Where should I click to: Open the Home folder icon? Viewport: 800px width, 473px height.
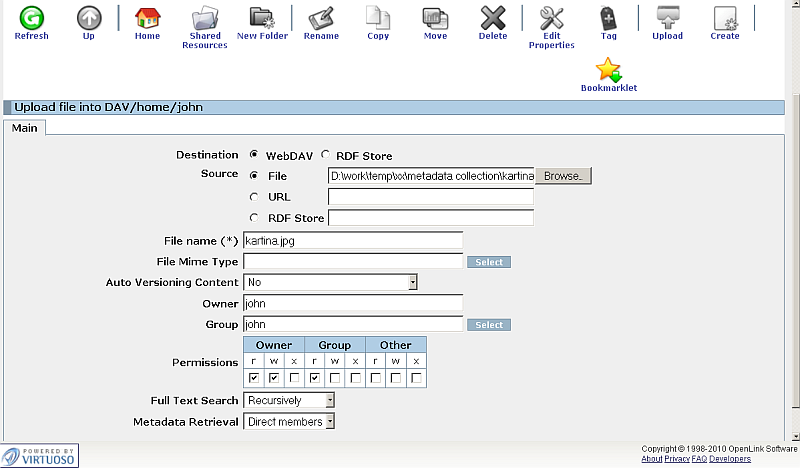[147, 18]
